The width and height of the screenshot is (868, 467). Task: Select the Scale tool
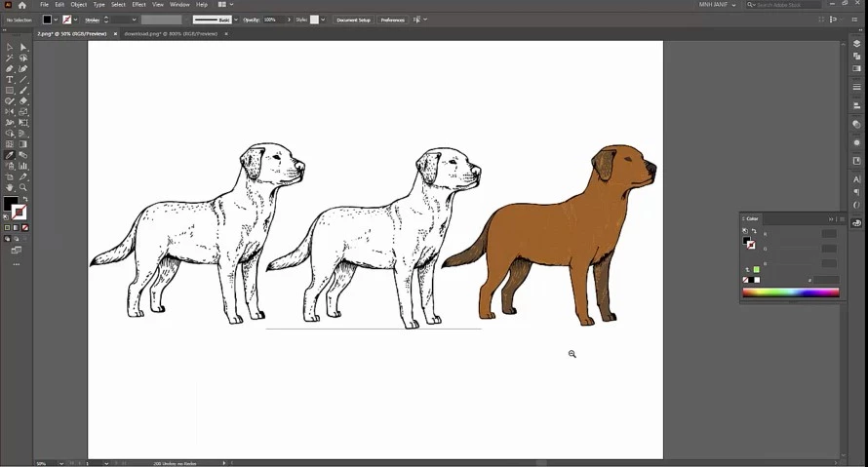coord(23,112)
